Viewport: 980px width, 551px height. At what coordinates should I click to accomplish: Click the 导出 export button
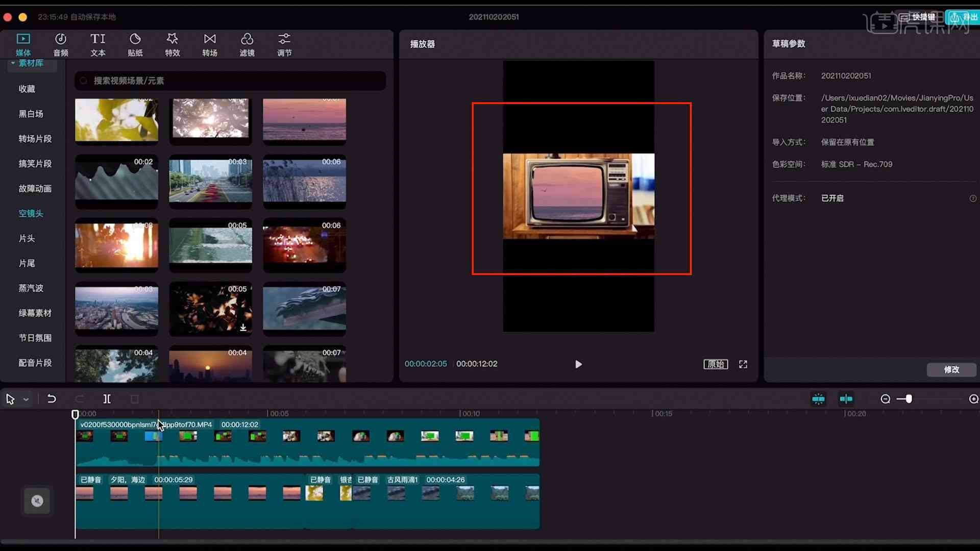tap(964, 17)
